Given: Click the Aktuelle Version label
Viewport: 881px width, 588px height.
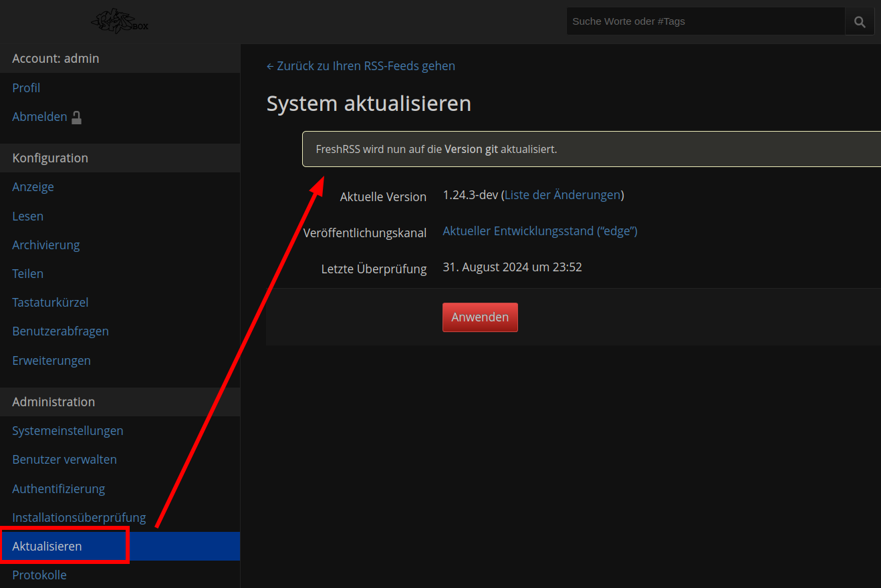Looking at the screenshot, I should pos(383,196).
